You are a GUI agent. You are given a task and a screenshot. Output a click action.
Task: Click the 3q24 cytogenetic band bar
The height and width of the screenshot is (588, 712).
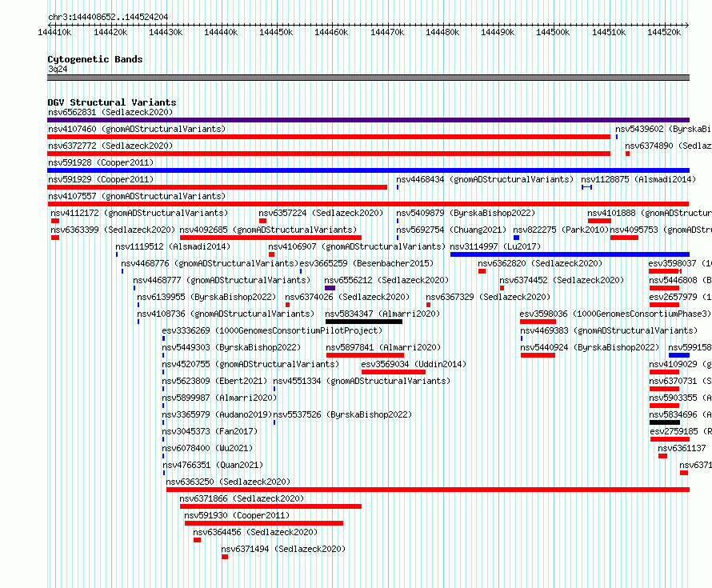[x=368, y=78]
